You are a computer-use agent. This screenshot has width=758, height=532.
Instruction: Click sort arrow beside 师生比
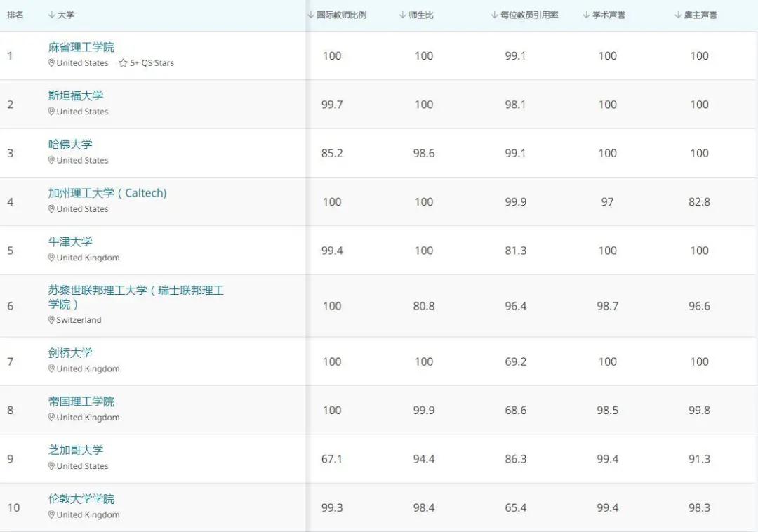(x=403, y=15)
